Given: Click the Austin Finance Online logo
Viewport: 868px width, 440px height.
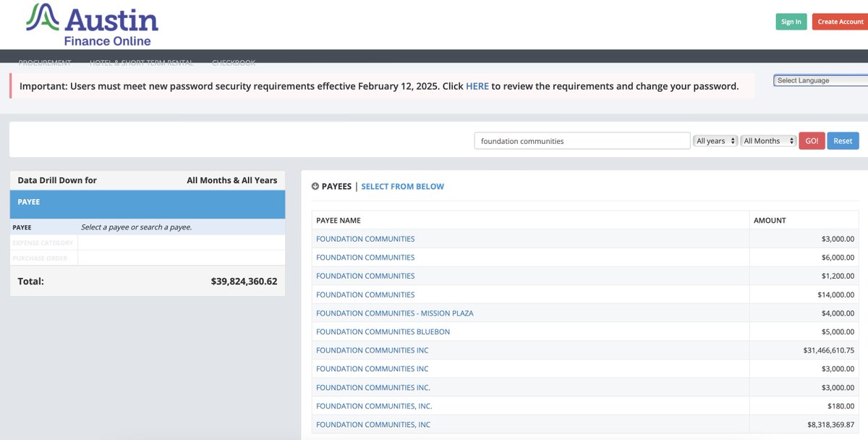Looking at the screenshot, I should click(91, 25).
